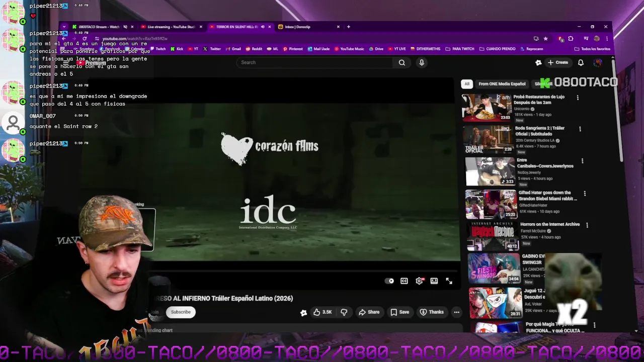644x362 pixels.
Task: Switch player to theater mode
Action: 434,281
